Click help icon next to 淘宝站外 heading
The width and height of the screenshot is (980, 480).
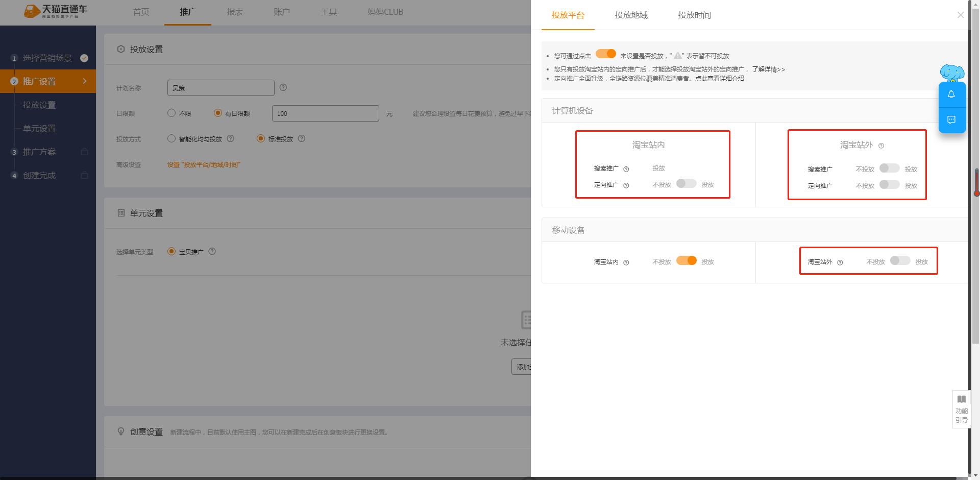point(881,146)
